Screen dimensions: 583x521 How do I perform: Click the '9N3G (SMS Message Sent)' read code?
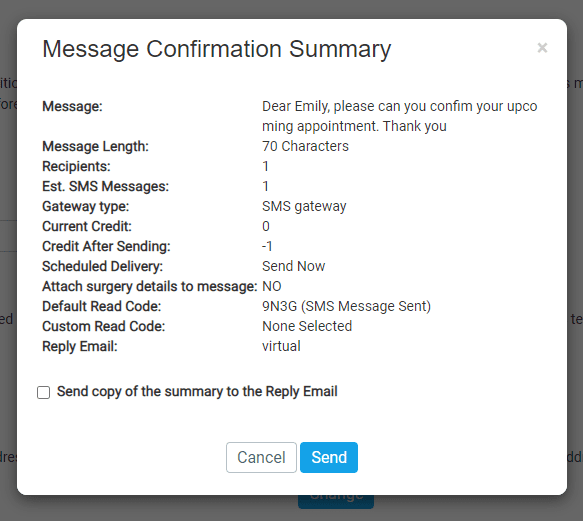click(347, 306)
